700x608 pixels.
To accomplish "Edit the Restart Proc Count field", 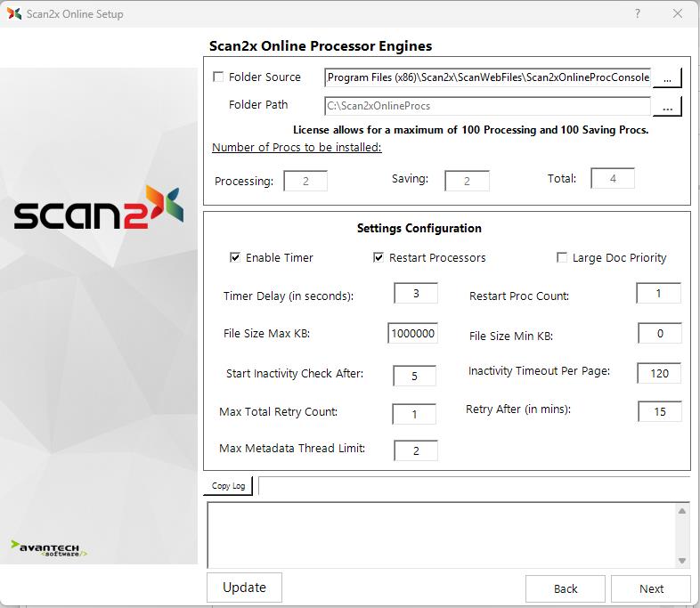I will pos(658,293).
